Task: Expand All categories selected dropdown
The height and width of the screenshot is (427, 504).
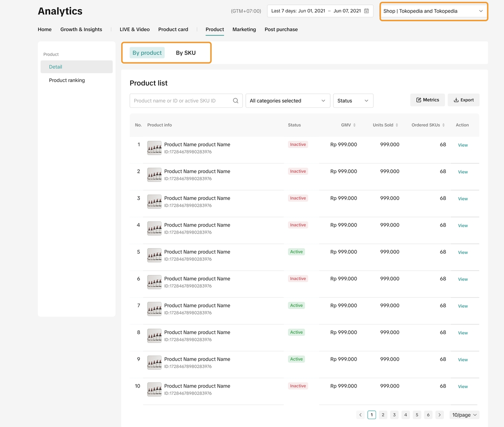Action: [x=288, y=101]
